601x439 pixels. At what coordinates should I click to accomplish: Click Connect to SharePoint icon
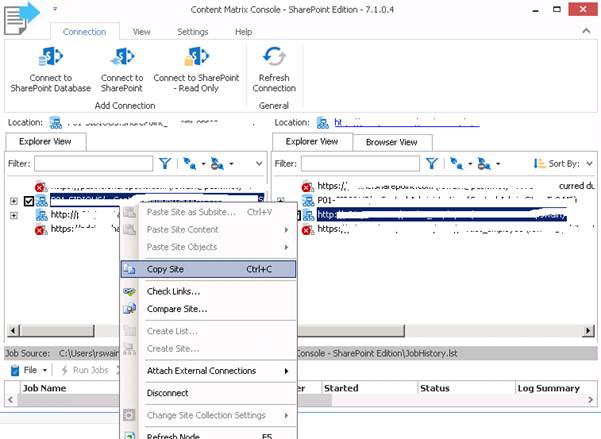(x=122, y=57)
